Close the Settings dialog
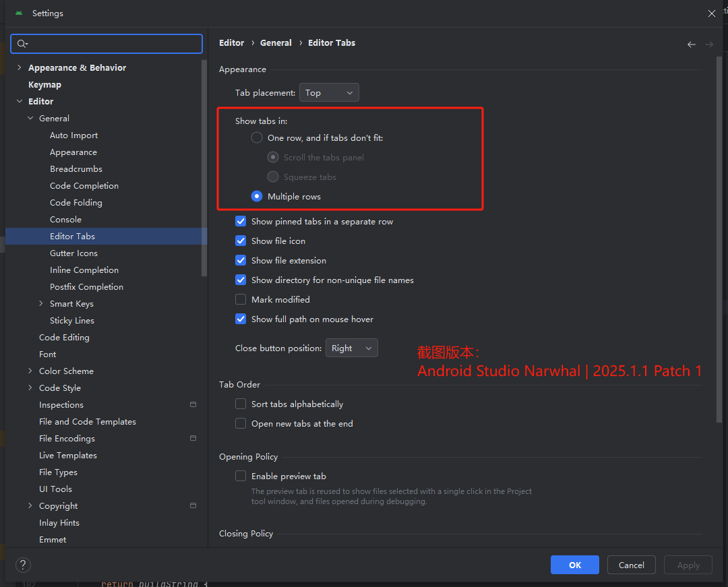 click(711, 13)
